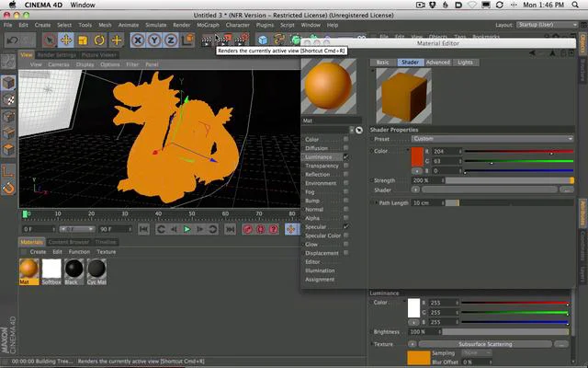Switch to the Advanced tab
Viewport: 588px width, 368px height.
[437, 63]
